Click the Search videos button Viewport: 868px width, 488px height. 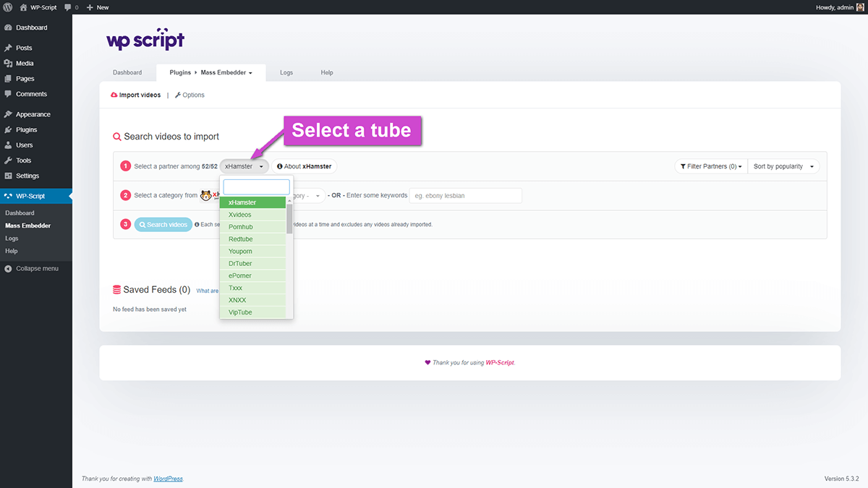pyautogui.click(x=163, y=225)
